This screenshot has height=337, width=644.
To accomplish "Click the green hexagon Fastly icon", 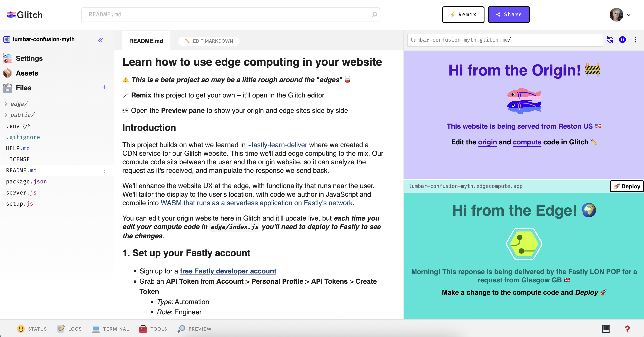I will tap(524, 244).
